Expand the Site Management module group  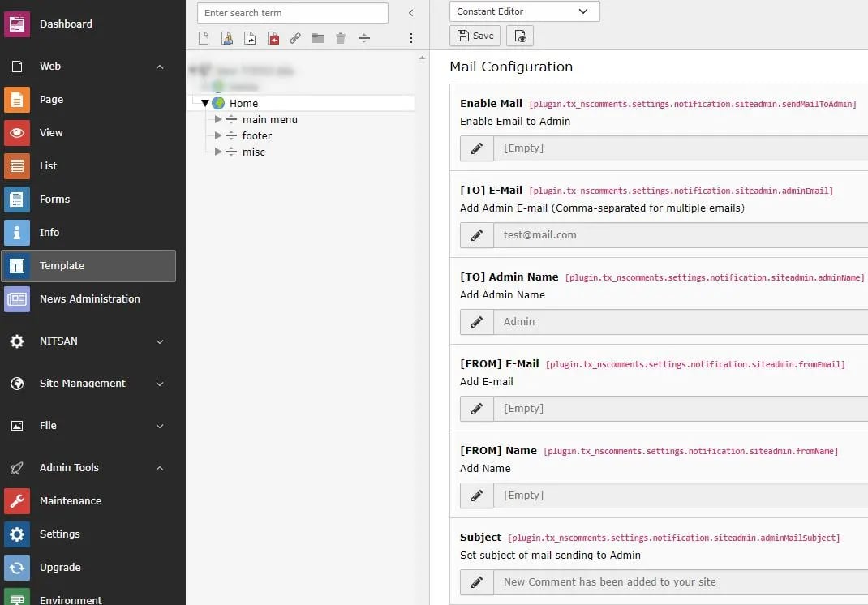coord(160,384)
